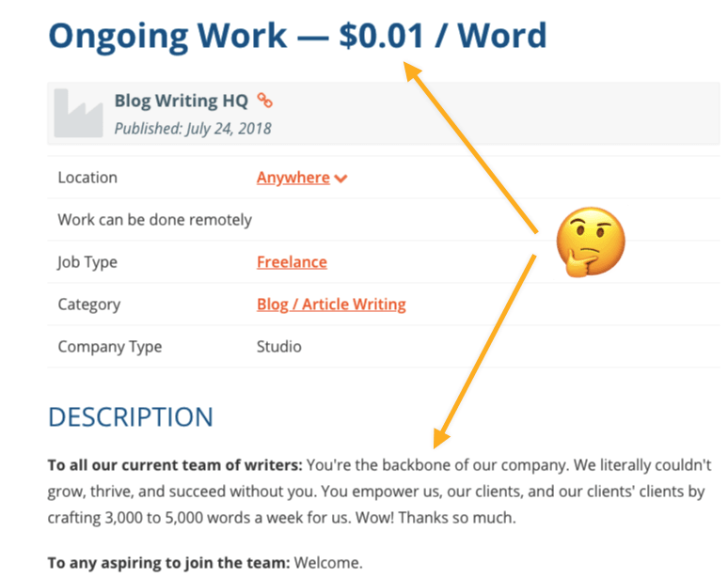Click the Blog Writing HQ company name
This screenshot has width=728, height=578.
pyautogui.click(x=181, y=102)
